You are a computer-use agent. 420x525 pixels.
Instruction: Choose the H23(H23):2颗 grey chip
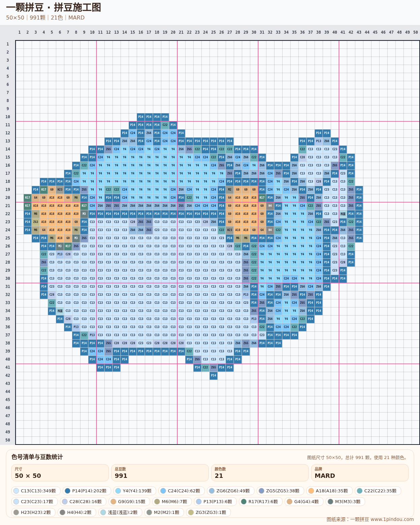pos(33,512)
